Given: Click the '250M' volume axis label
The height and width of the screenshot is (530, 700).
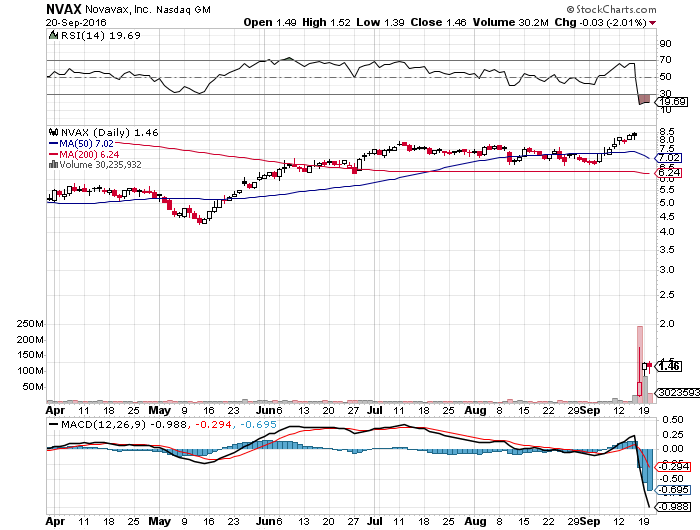Looking at the screenshot, I should [x=30, y=324].
